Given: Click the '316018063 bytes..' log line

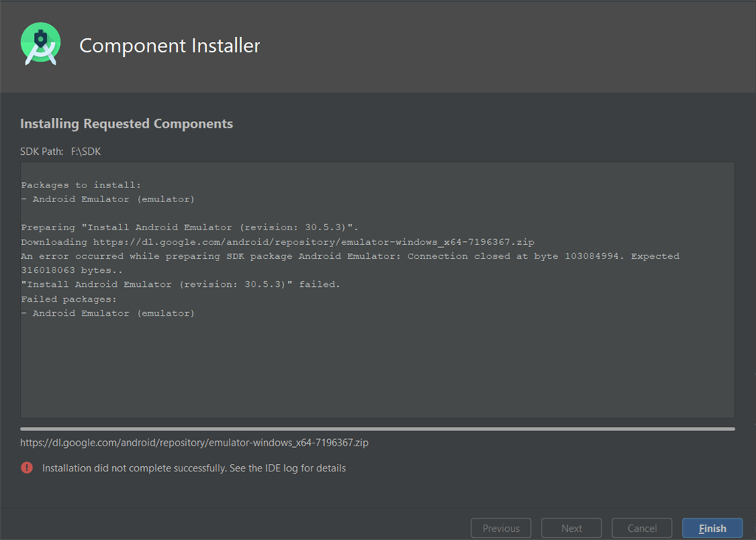Looking at the screenshot, I should click(x=72, y=270).
